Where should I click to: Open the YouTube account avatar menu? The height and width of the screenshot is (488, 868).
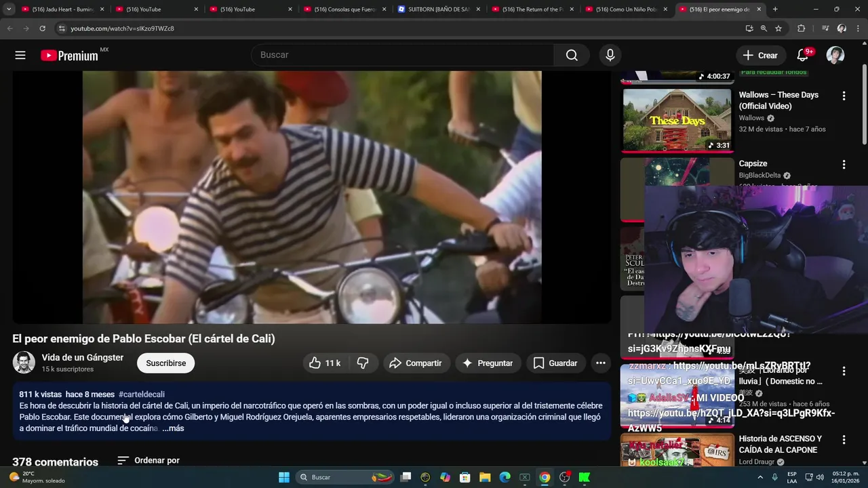[835, 55]
